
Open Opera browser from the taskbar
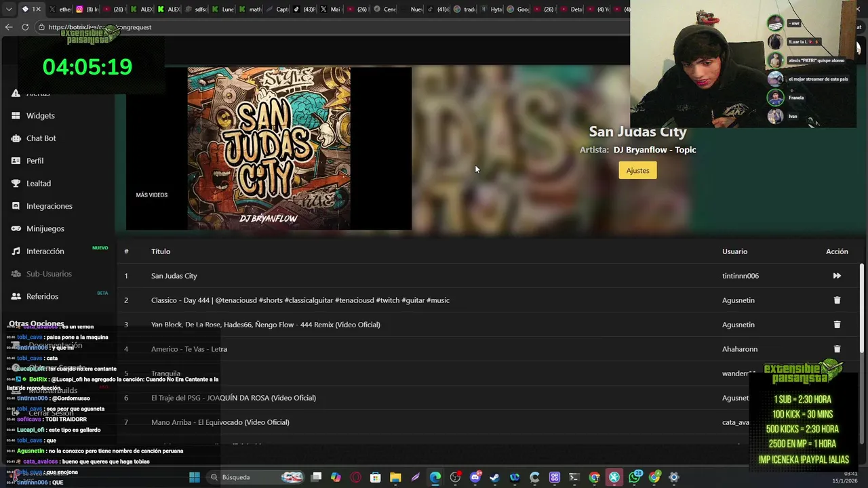356,477
